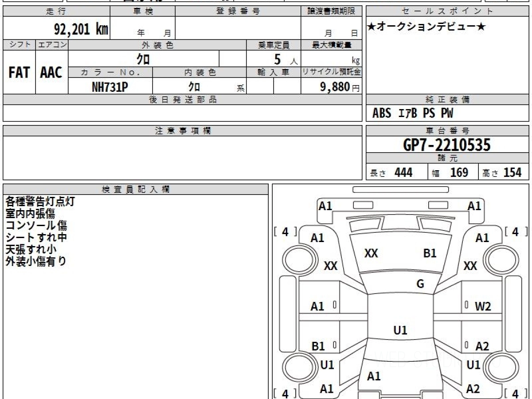Click the mileage value 92,201 km
The height and width of the screenshot is (399, 532).
[81, 29]
